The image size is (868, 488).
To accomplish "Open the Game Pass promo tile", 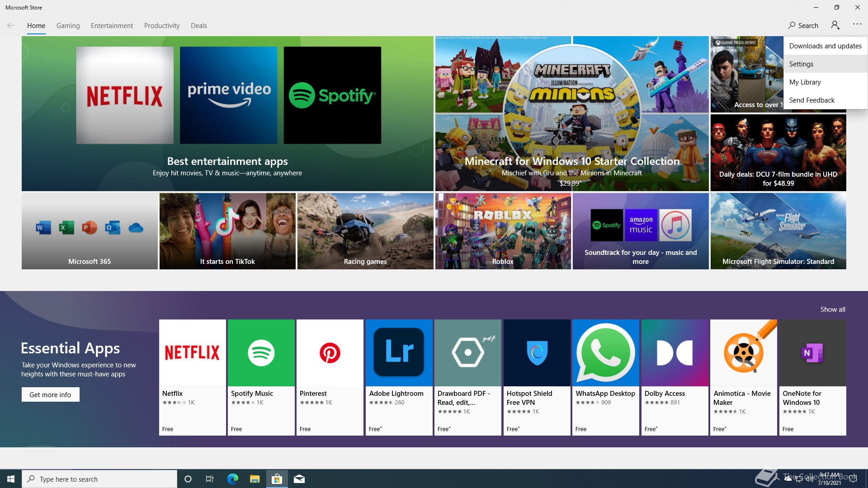I will (746, 75).
